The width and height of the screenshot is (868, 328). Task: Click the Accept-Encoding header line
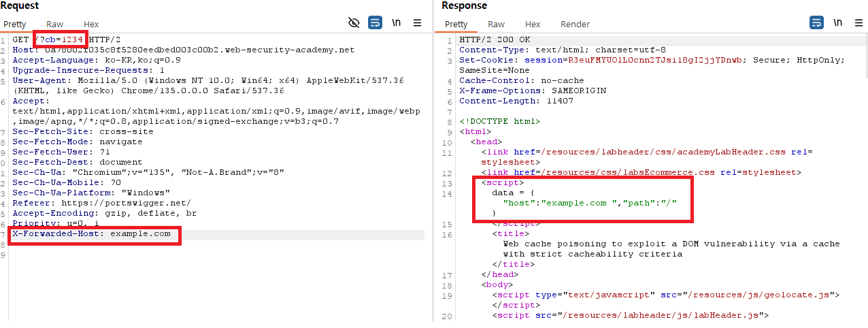[x=105, y=213]
